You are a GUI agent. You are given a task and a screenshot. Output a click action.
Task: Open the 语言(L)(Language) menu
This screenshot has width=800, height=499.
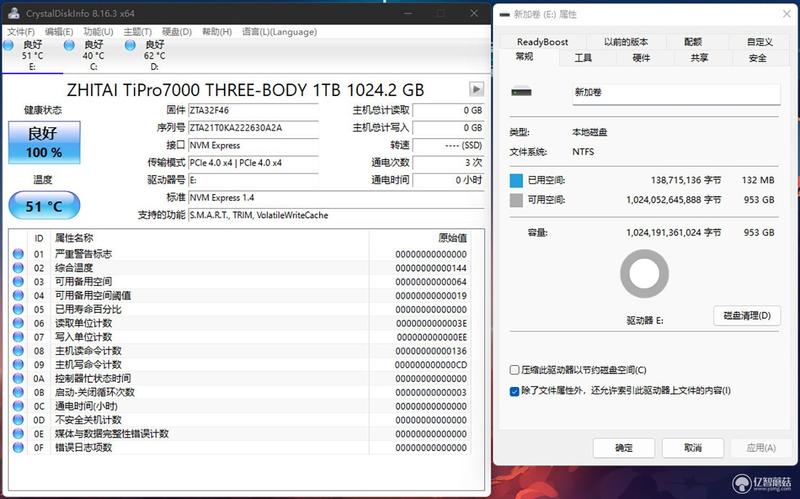279,32
